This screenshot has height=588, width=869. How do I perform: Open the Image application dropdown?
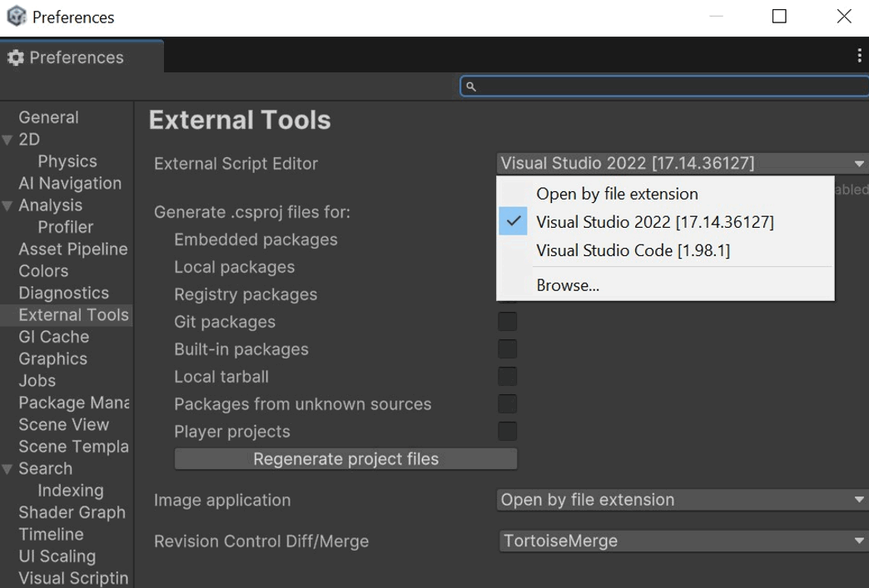coord(681,500)
